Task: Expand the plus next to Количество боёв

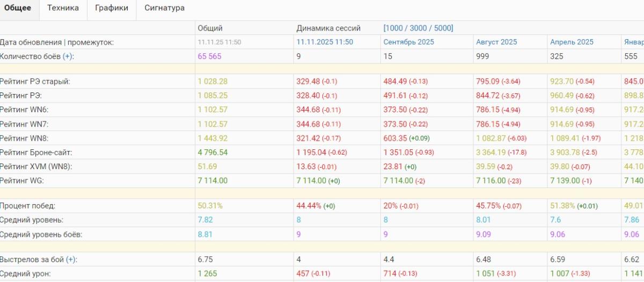Action: click(68, 56)
